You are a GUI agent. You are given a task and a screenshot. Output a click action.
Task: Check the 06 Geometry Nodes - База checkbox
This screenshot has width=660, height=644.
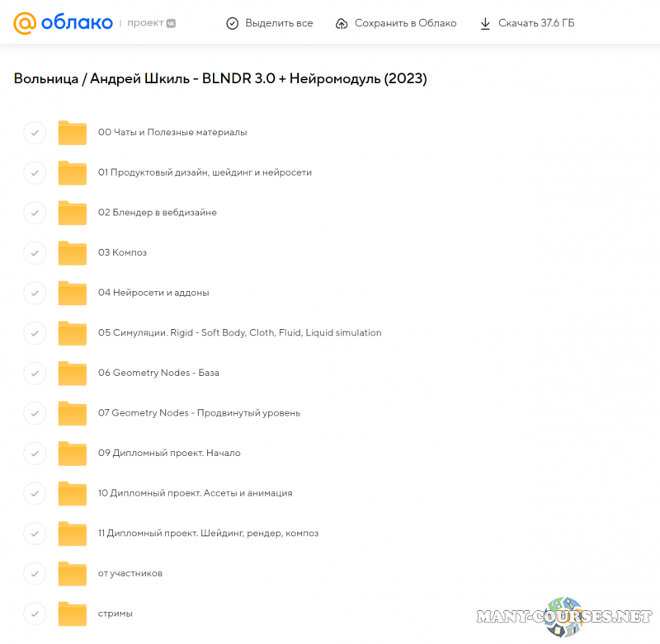tap(35, 373)
